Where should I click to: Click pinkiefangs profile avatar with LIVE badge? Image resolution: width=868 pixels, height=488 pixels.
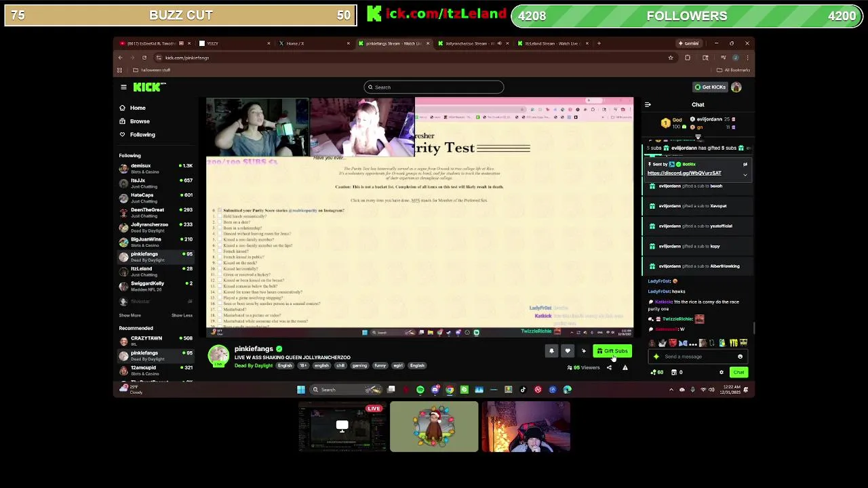[218, 356]
